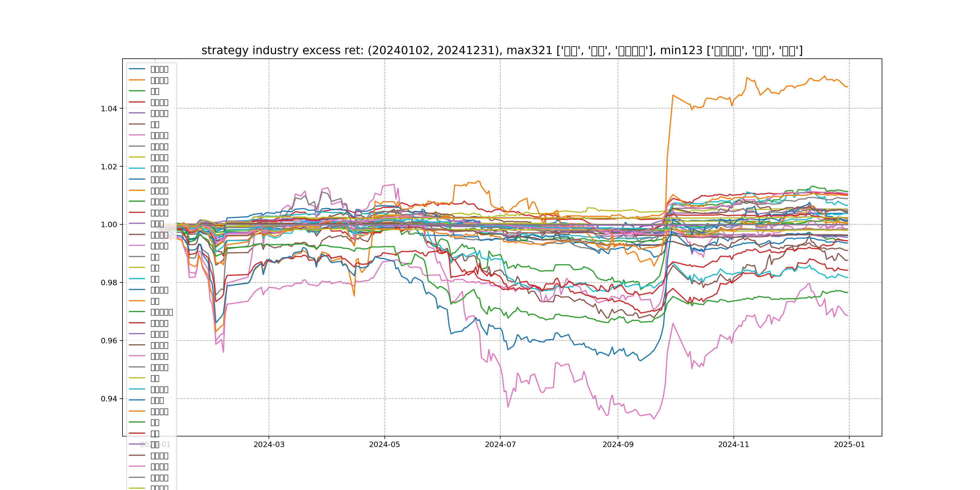Click the 2024-07 x-axis label
Image resolution: width=980 pixels, height=490 pixels.
500,444
